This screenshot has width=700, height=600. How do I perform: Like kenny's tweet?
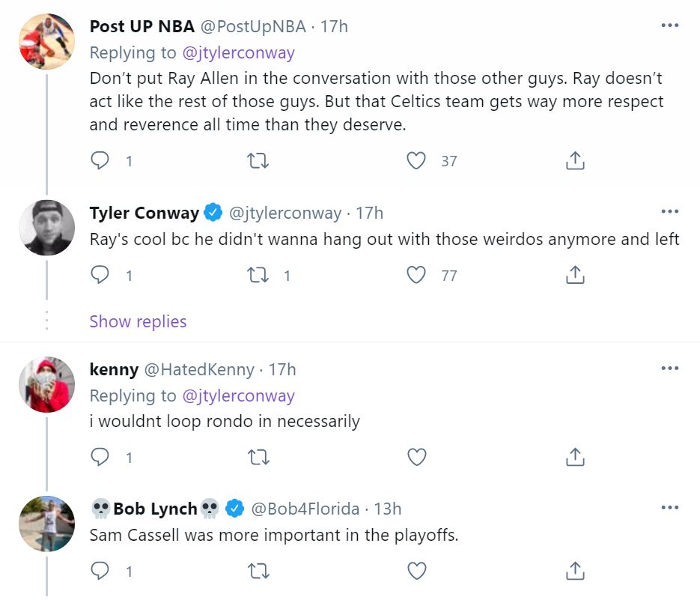(x=416, y=457)
